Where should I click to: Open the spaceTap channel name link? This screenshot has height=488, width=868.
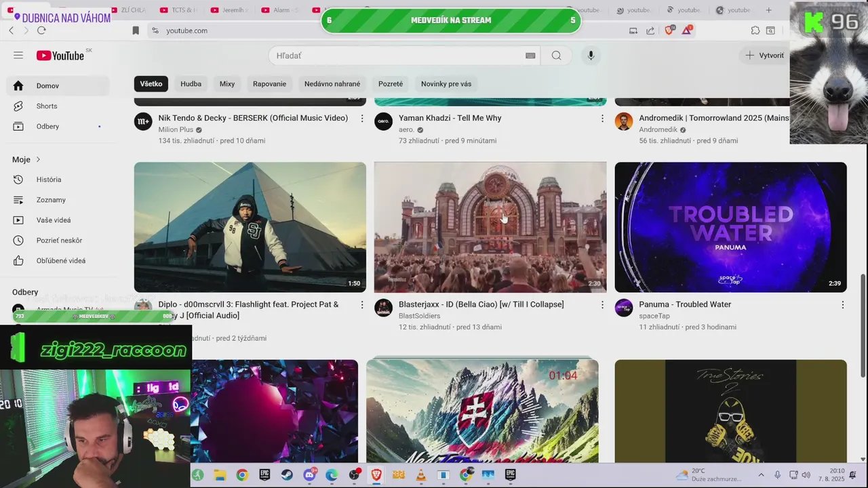[x=654, y=316]
